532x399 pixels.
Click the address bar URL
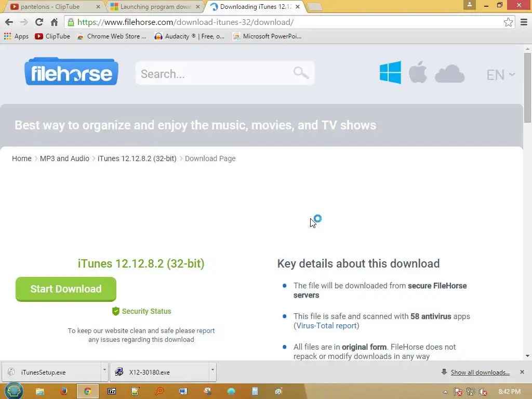pos(185,22)
